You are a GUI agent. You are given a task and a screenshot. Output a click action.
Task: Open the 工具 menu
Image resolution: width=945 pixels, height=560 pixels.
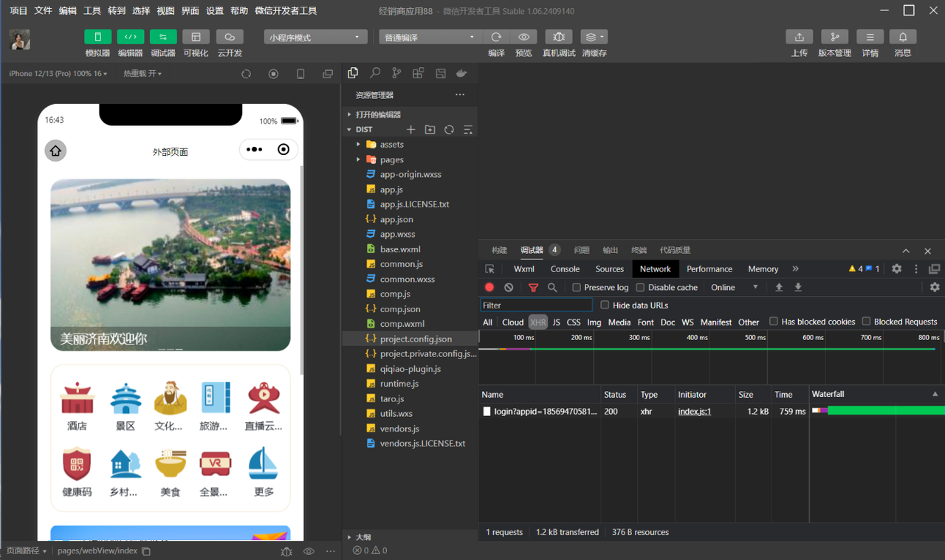(x=92, y=11)
